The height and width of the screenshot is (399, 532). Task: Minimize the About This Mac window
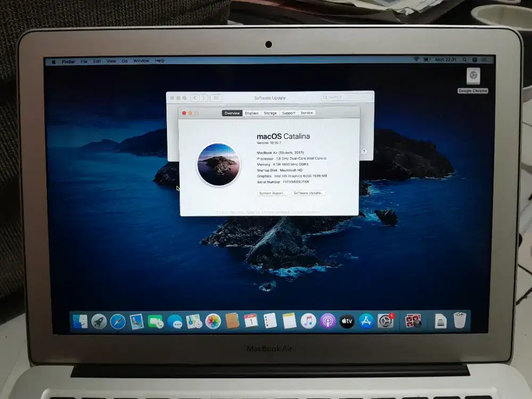[x=190, y=113]
